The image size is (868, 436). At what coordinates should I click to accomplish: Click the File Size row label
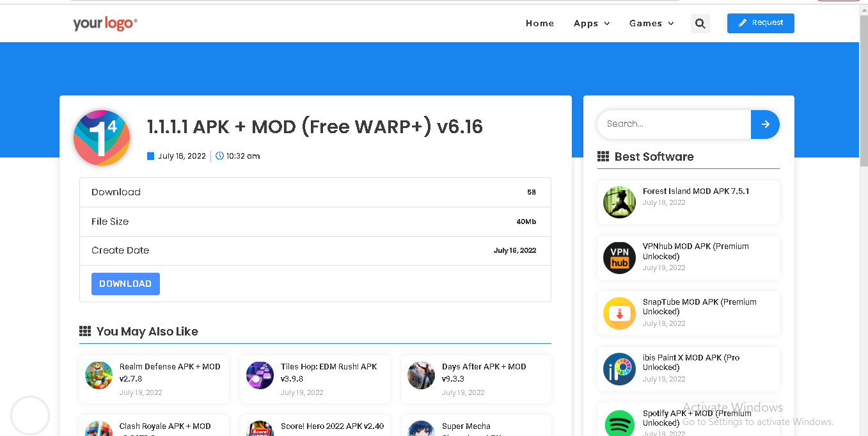[x=110, y=222]
